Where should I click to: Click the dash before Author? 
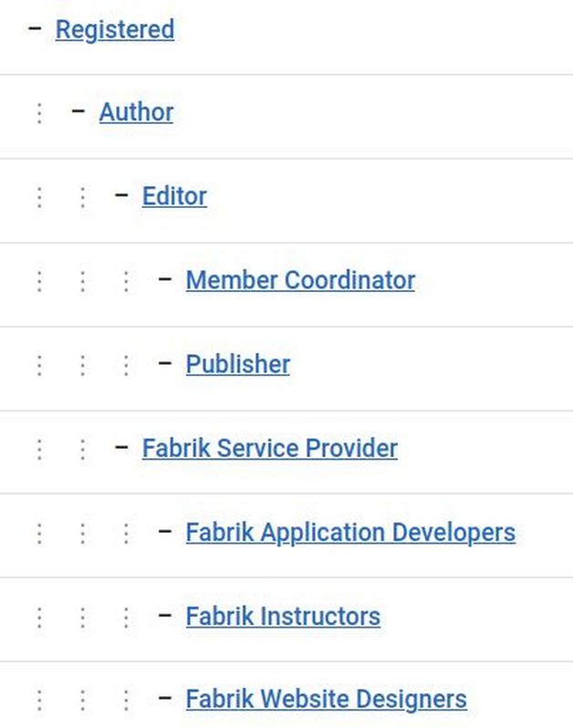78,111
